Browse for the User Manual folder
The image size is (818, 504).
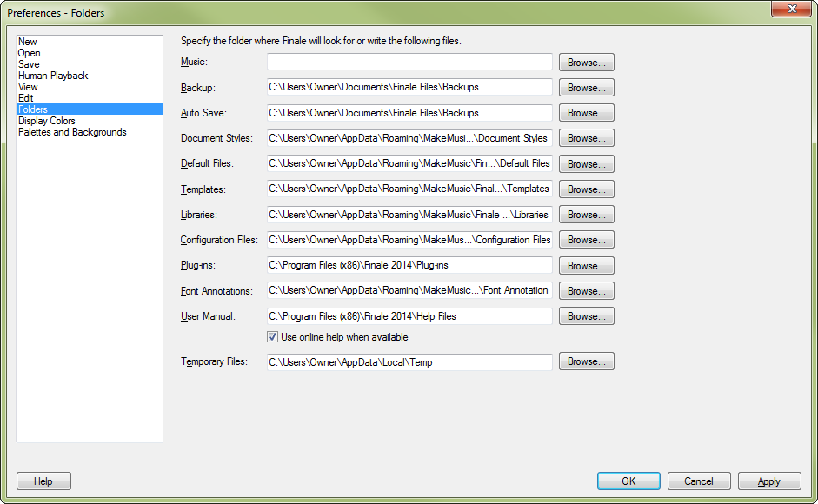[x=585, y=315]
